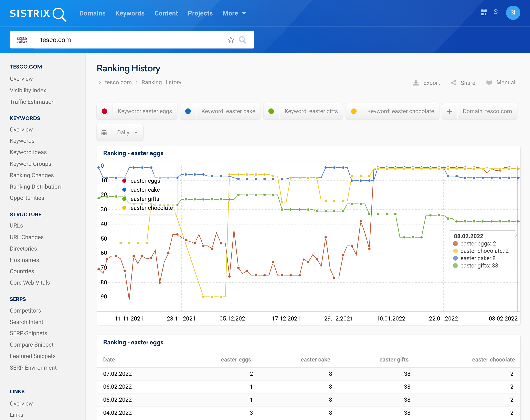Image resolution: width=530 pixels, height=420 pixels.
Task: Toggle easter gifts series in chart legend
Action: tap(141, 199)
